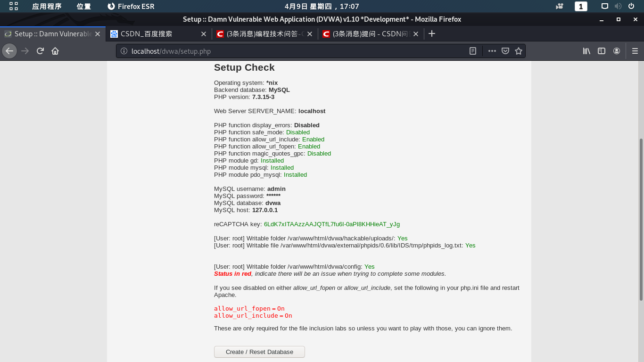This screenshot has height=362, width=644.
Task: Click PHP module gd Installed status
Action: (272, 161)
